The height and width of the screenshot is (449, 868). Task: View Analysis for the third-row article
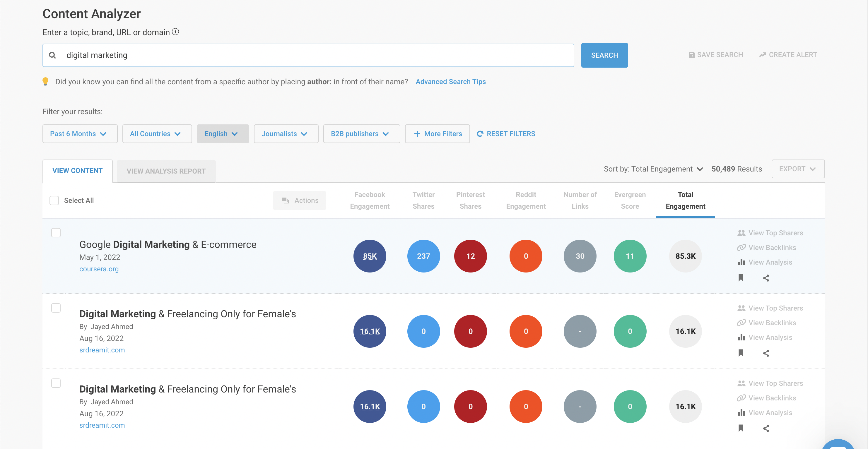click(765, 412)
